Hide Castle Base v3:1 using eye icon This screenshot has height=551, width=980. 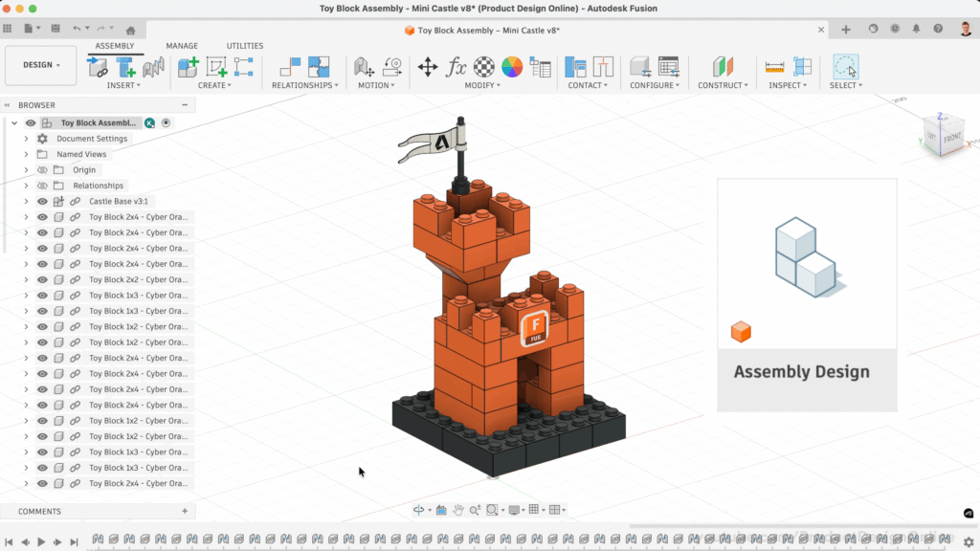click(42, 202)
